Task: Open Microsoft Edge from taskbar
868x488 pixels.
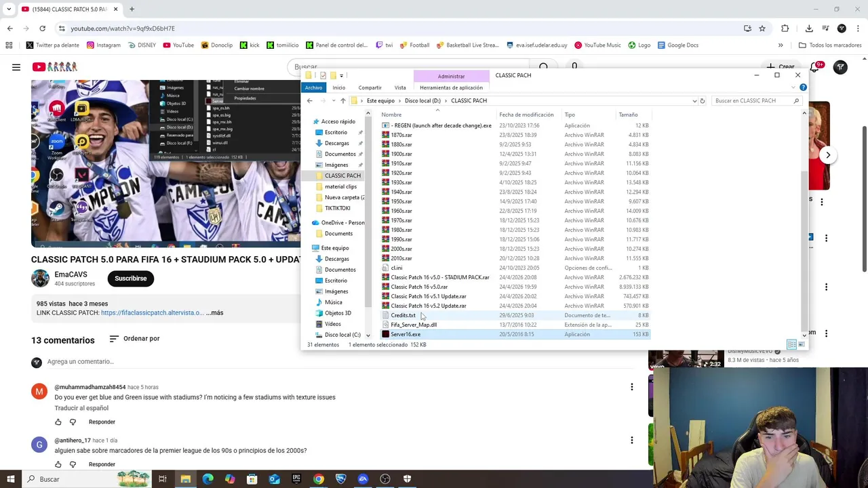Action: pos(208,479)
